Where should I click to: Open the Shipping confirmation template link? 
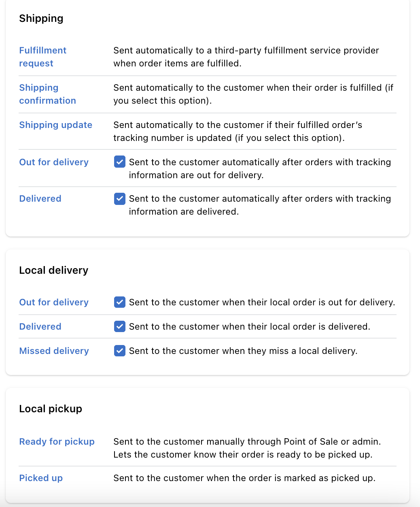[47, 94]
